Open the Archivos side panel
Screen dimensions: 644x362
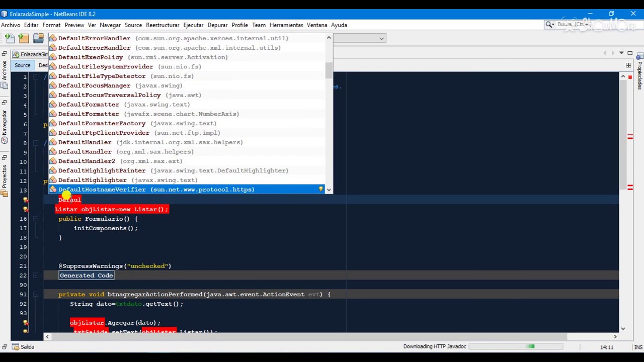coord(5,70)
